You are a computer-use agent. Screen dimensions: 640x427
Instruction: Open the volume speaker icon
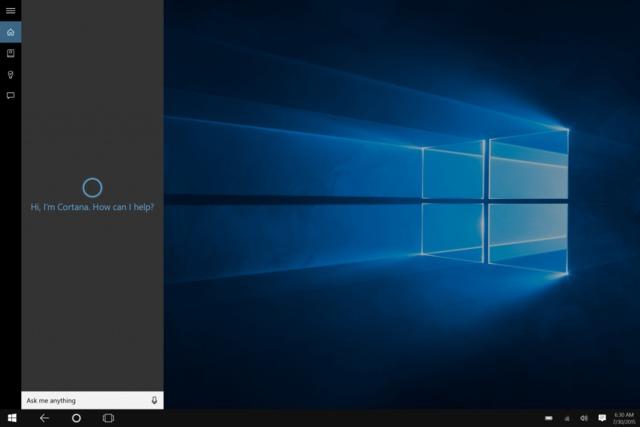[584, 418]
